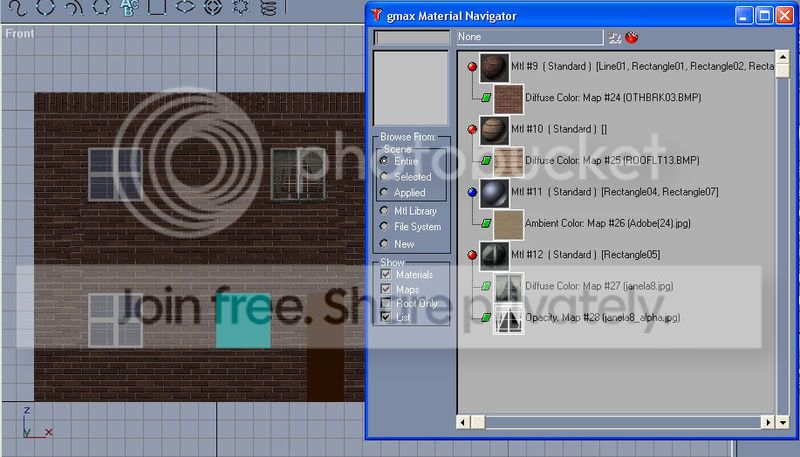Click the red ball icon beside None field

(x=632, y=37)
